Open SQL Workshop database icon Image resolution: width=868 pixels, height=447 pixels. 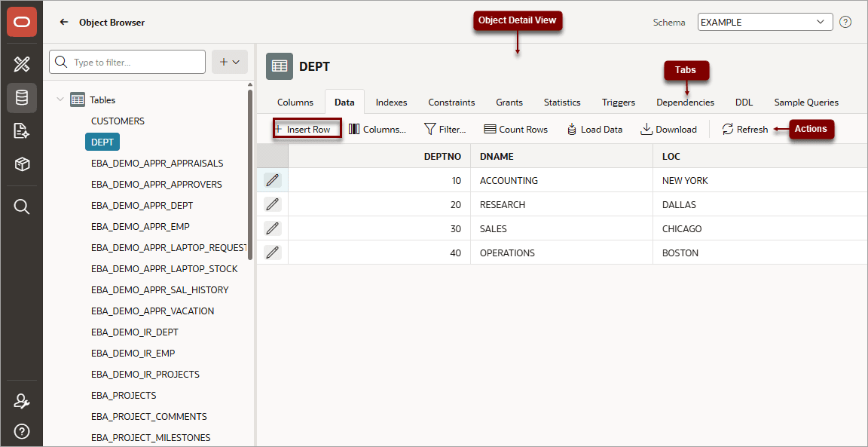(x=22, y=98)
